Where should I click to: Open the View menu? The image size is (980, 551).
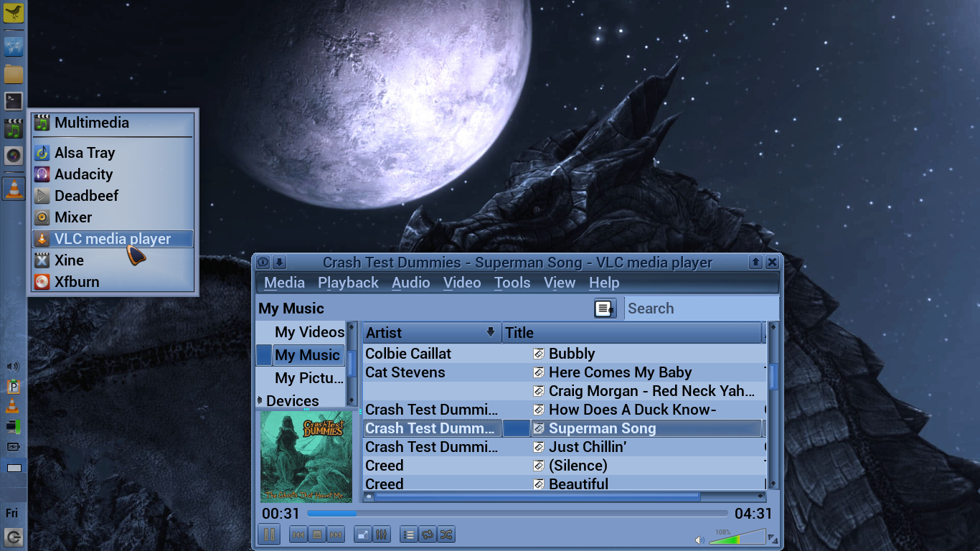pos(560,283)
